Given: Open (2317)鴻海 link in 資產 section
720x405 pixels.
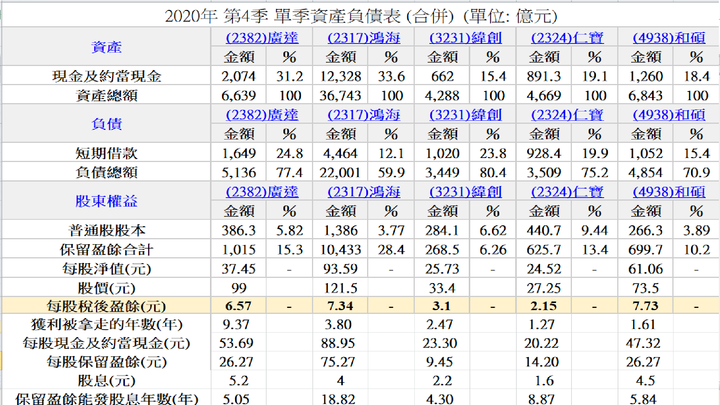Looking at the screenshot, I should tap(364, 38).
